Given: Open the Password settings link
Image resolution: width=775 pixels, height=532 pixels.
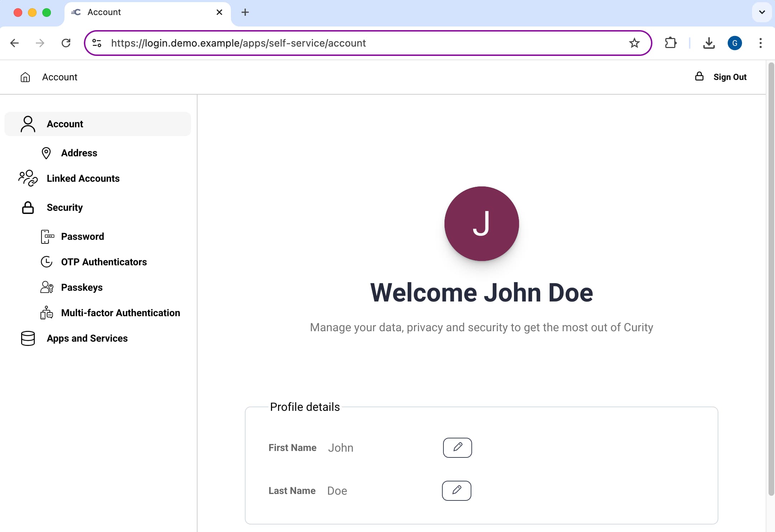Looking at the screenshot, I should point(82,237).
